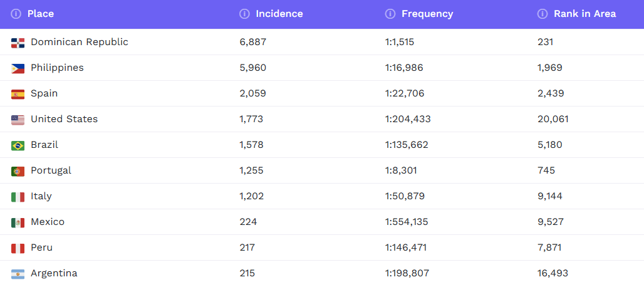The image size is (644, 292).
Task: Select Peru's incidence value 217
Action: 247,248
